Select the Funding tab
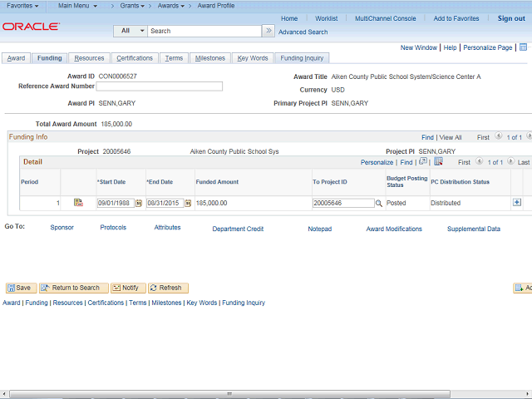The image size is (532, 399). point(50,58)
